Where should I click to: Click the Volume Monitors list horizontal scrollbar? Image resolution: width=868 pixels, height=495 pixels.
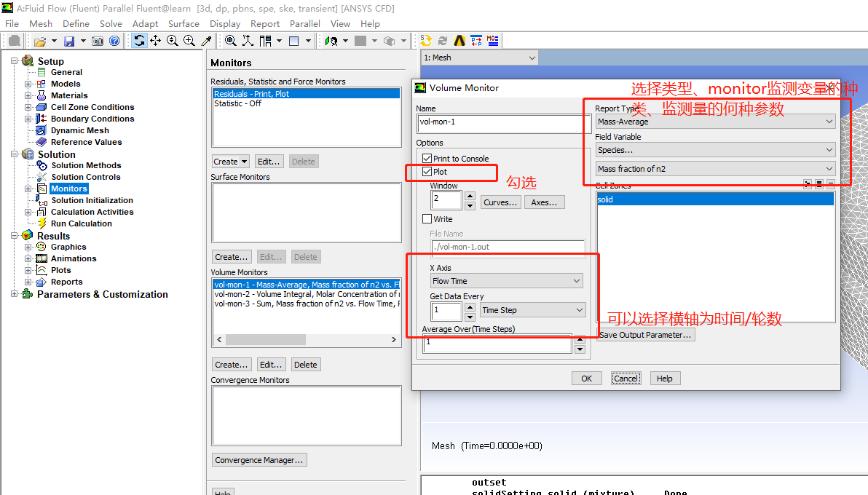click(x=266, y=339)
